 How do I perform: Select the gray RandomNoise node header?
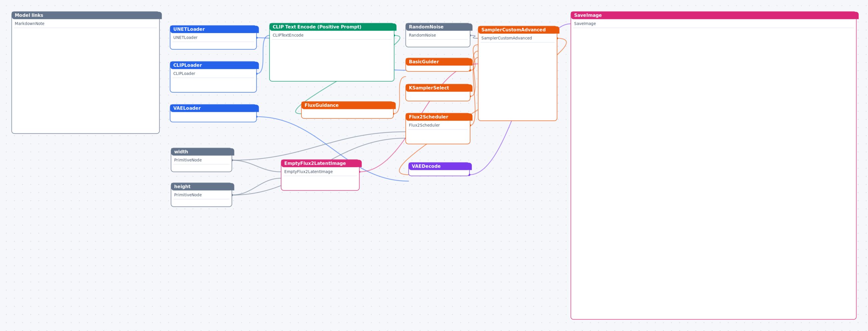click(439, 27)
